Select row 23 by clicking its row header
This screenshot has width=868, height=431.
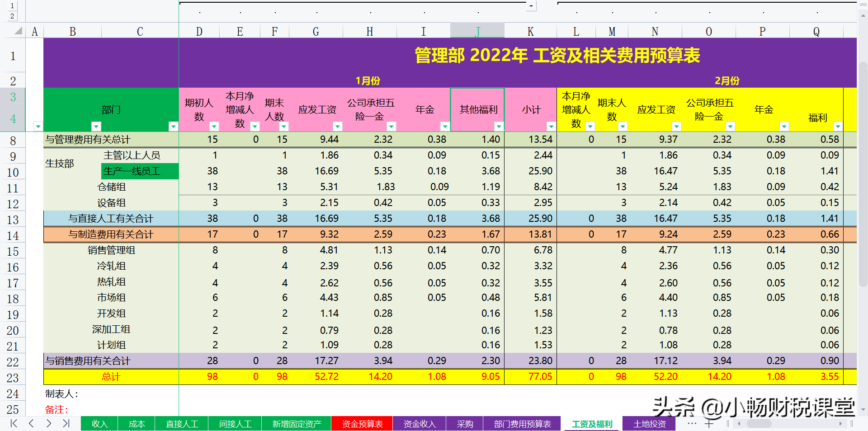pyautogui.click(x=14, y=376)
